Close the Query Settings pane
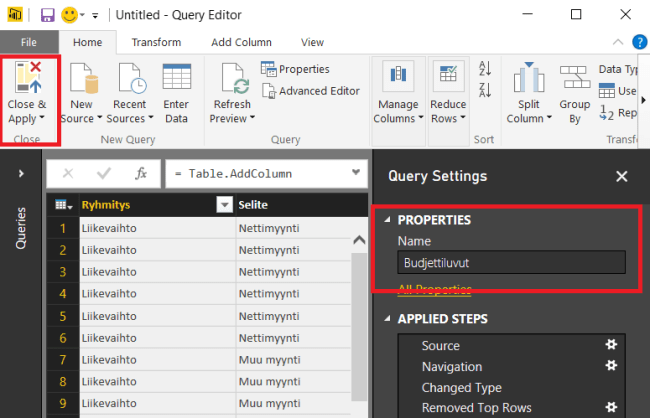The height and width of the screenshot is (418, 650). pyautogui.click(x=621, y=176)
